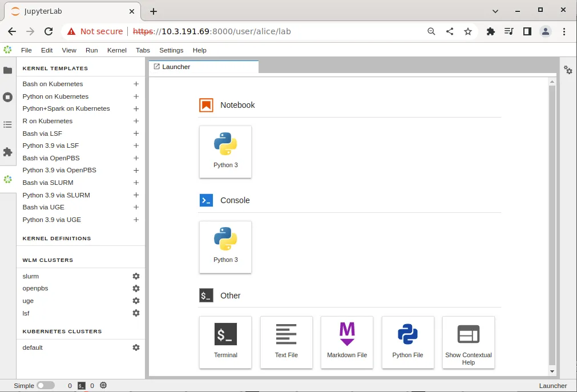
Task: Toggle Simple interface mode switch
Action: click(46, 385)
